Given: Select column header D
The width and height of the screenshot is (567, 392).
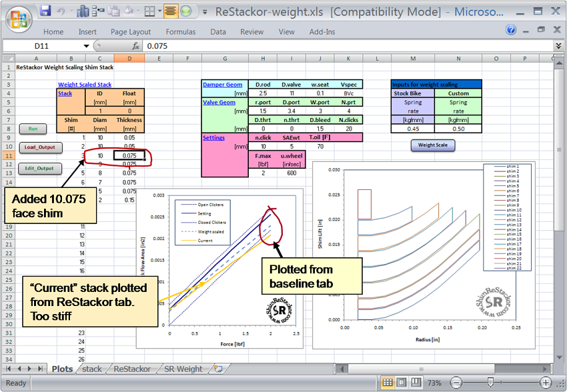Looking at the screenshot, I should click(129, 59).
